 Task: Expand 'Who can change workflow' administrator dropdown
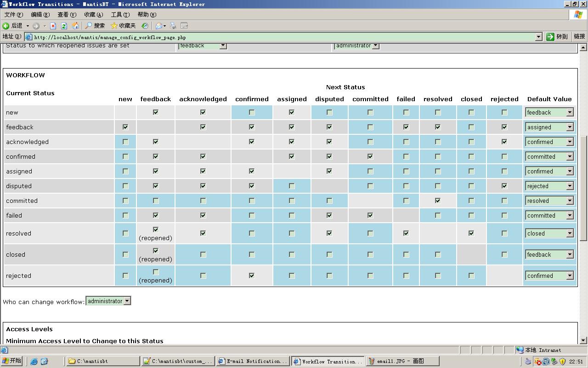pyautogui.click(x=127, y=301)
